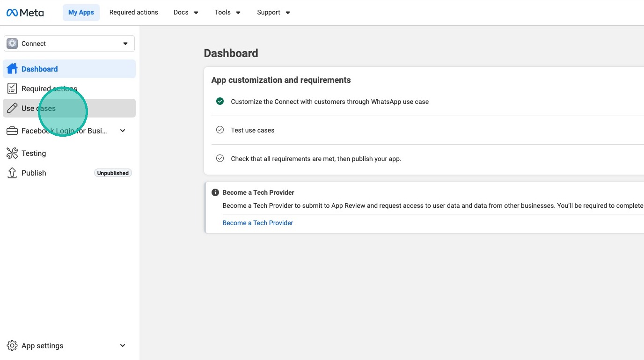644x360 pixels.
Task: Click the Test use cases check circle
Action: click(220, 130)
